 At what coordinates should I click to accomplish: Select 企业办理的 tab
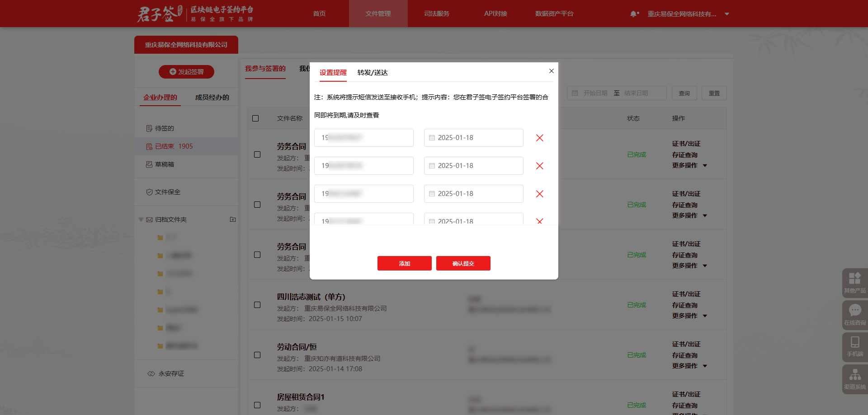click(160, 97)
